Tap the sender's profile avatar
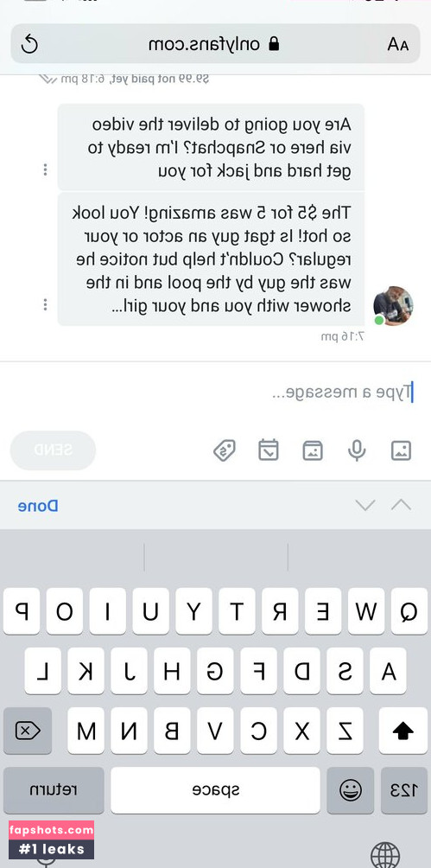431x868 pixels. (x=393, y=306)
